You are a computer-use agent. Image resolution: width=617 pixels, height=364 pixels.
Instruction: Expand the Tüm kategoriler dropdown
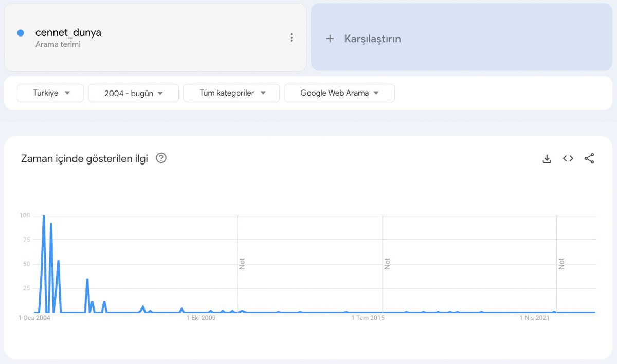coord(231,93)
